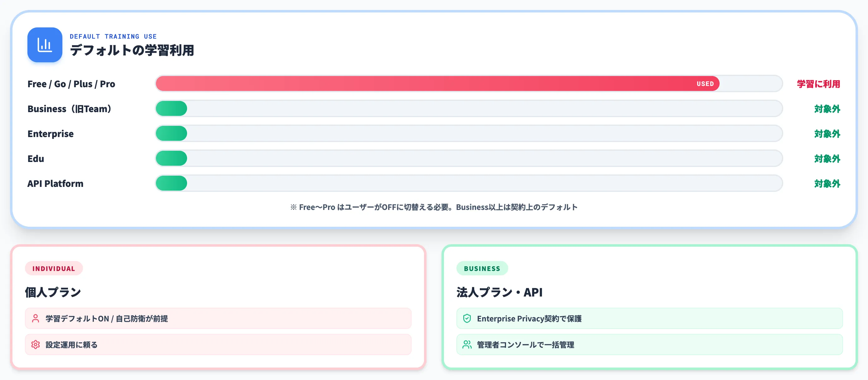Screen dimensions: 868x380
Task: Click the Free / Go / Plus / Pro label
Action: pyautogui.click(x=71, y=84)
